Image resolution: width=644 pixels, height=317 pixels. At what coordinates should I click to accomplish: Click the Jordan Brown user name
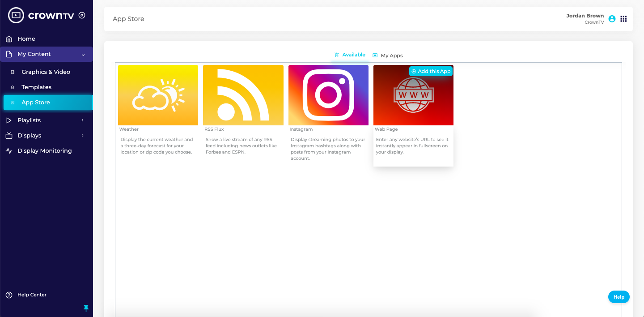pos(585,16)
